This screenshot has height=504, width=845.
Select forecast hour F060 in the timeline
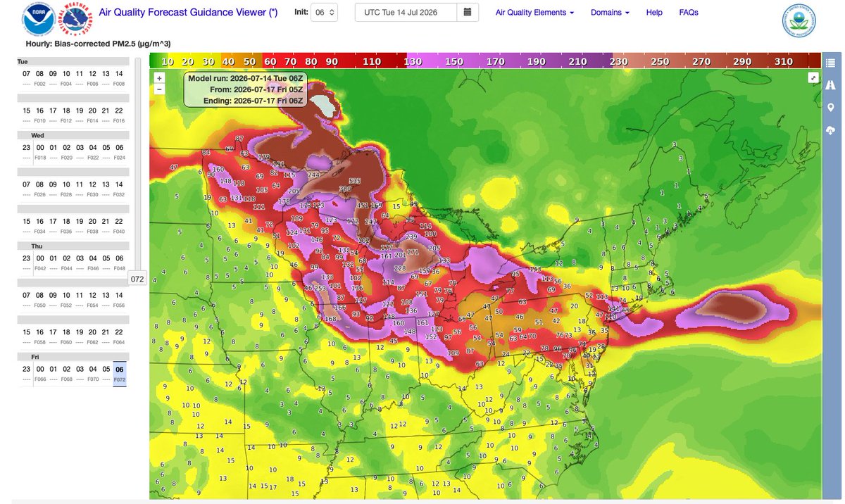[x=66, y=344]
